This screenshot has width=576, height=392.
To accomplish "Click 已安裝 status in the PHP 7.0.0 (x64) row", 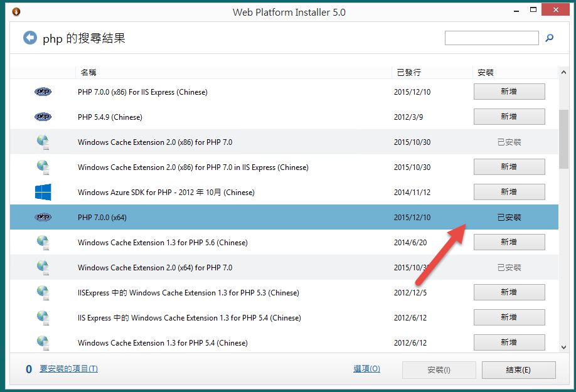I will pos(509,217).
